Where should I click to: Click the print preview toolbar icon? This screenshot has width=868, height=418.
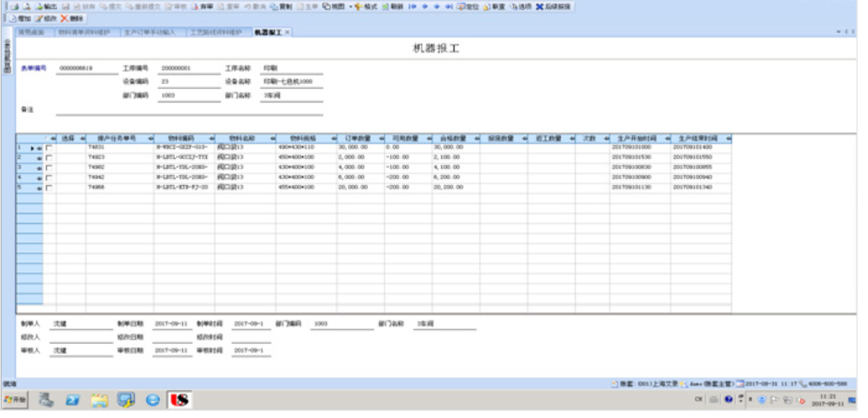point(27,7)
